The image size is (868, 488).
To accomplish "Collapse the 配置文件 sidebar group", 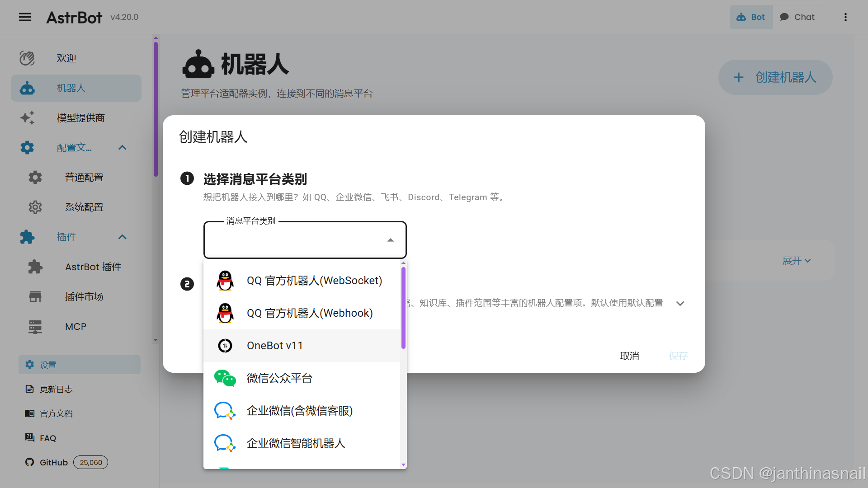I will point(123,148).
